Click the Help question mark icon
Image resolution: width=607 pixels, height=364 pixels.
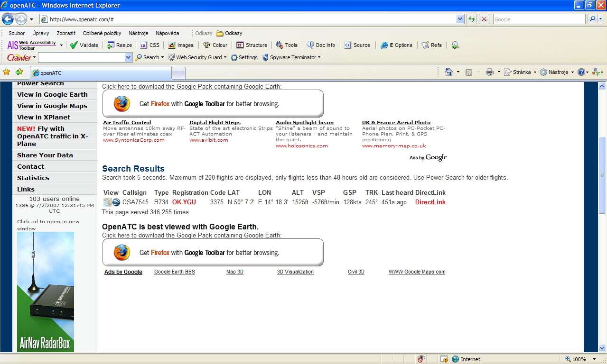click(581, 72)
